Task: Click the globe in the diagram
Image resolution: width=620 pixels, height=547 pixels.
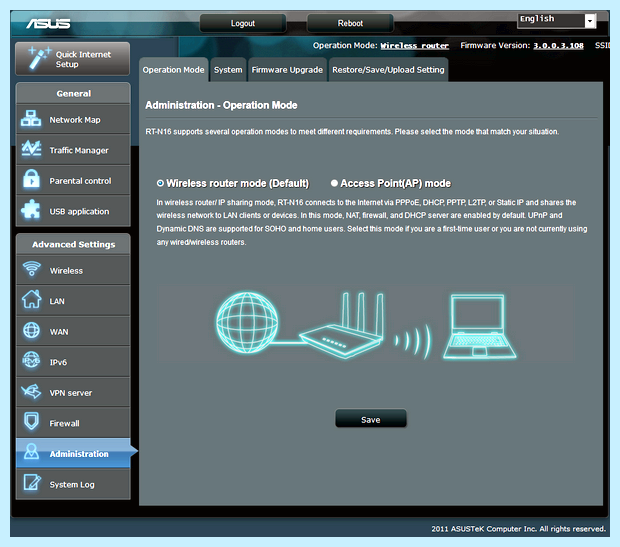Action: click(247, 322)
